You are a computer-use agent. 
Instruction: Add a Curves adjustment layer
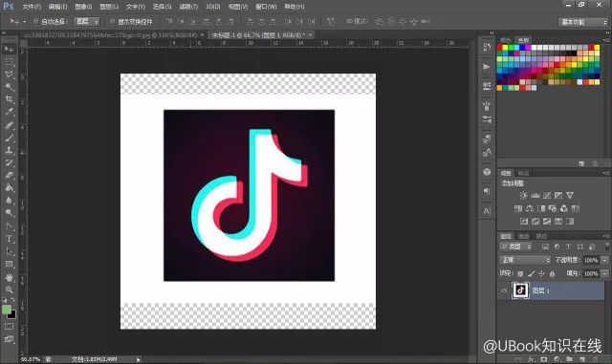pyautogui.click(x=547, y=195)
